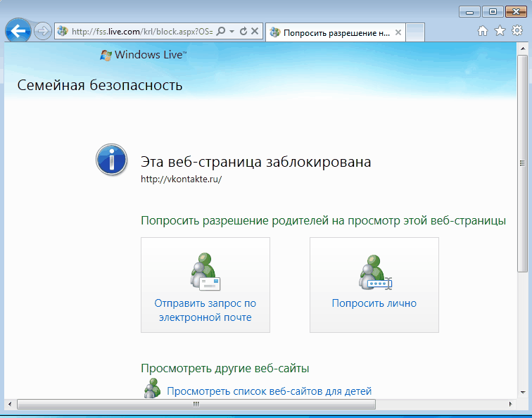Click the email request people icon
The image size is (532, 418).
coord(205,272)
